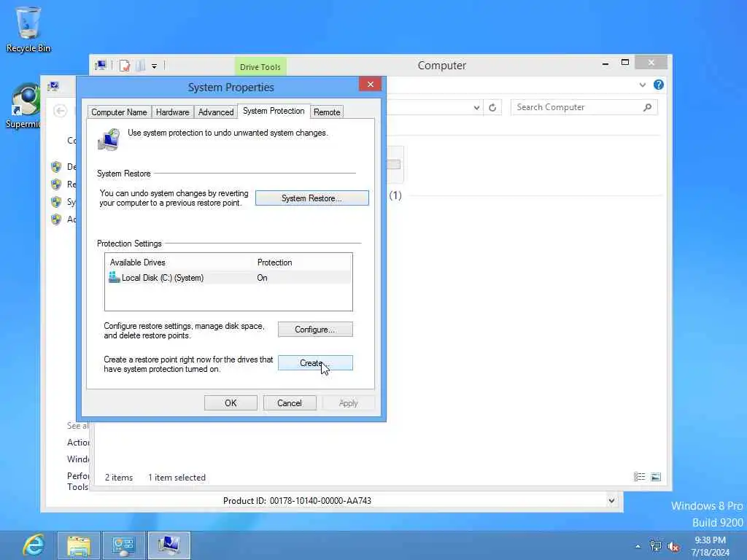Open the Drive Tools ribbon tab

pos(260,67)
